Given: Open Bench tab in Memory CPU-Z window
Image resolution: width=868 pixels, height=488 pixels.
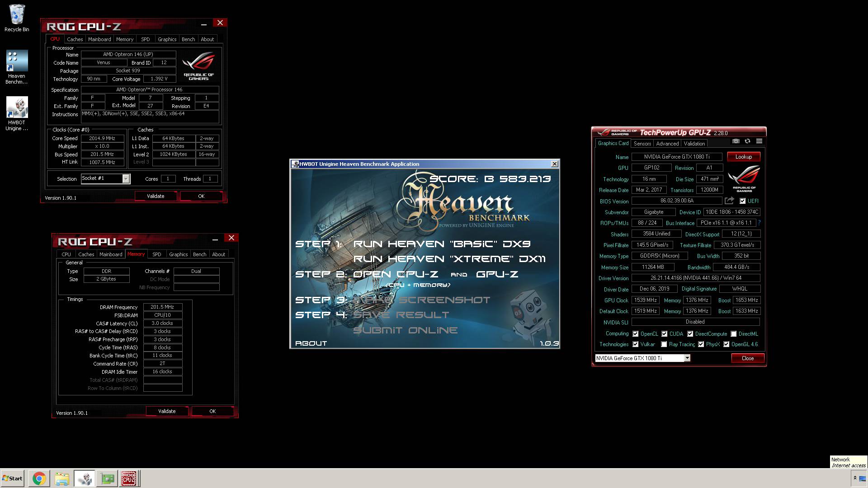Looking at the screenshot, I should (199, 254).
